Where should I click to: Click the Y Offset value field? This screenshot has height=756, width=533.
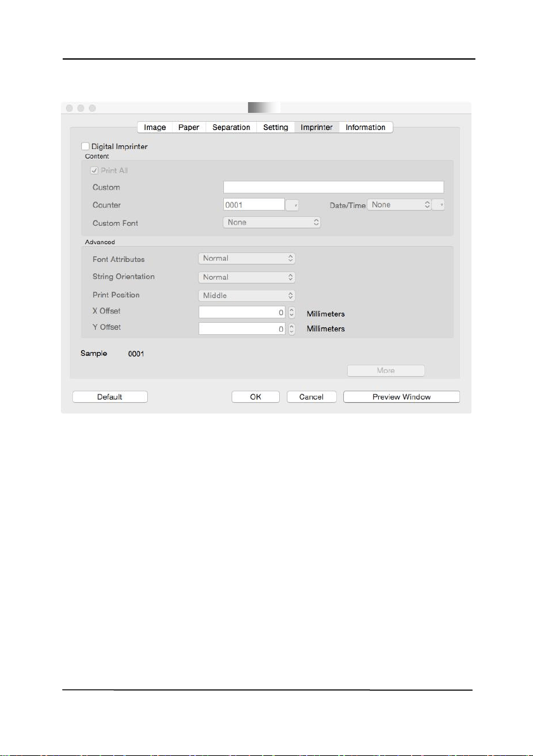[242, 329]
